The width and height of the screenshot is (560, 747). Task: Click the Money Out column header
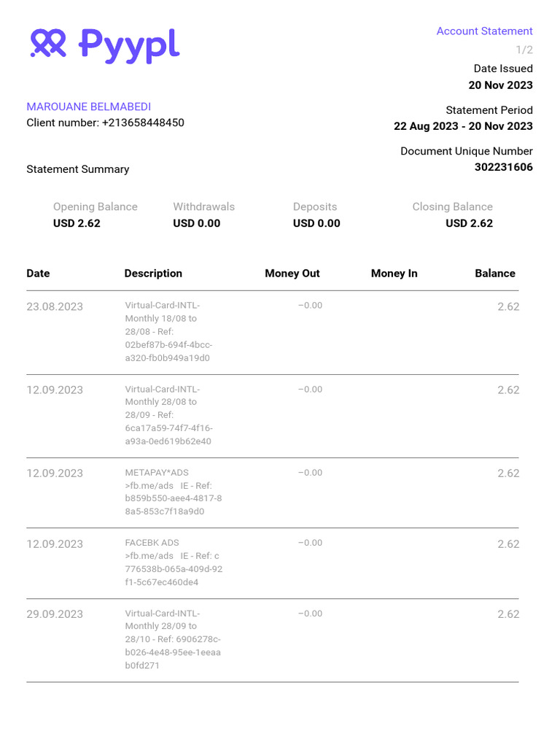[292, 274]
